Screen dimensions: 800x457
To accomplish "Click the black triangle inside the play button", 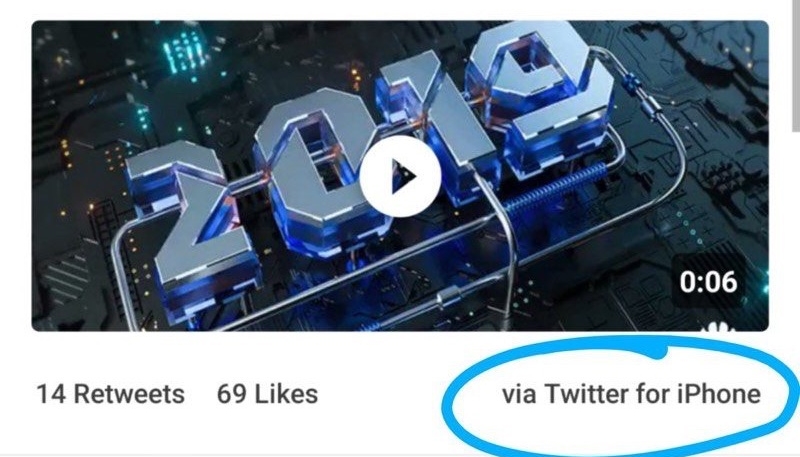I will pyautogui.click(x=404, y=176).
